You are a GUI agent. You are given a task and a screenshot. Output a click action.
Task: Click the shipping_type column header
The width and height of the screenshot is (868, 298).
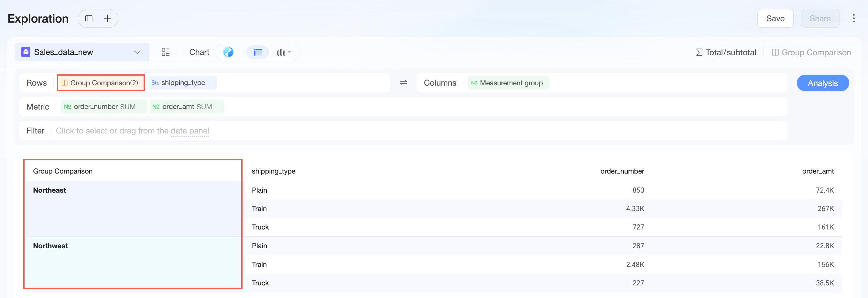click(273, 171)
